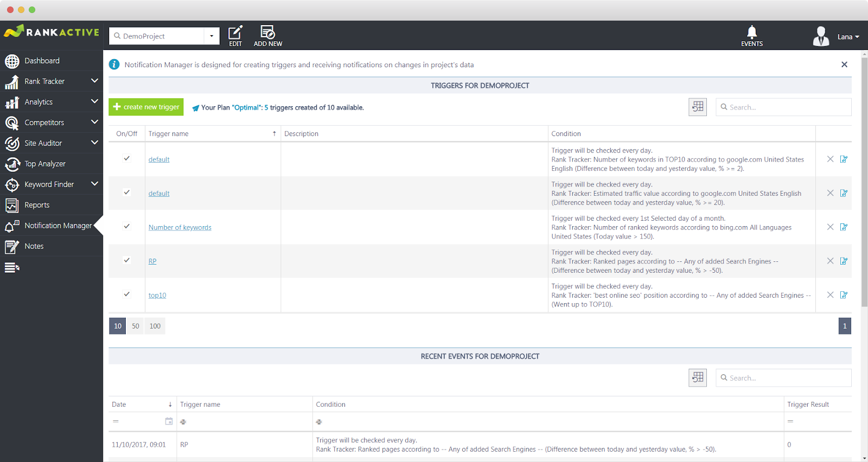Open the top10 trigger link
This screenshot has width=868, height=462.
(x=157, y=295)
